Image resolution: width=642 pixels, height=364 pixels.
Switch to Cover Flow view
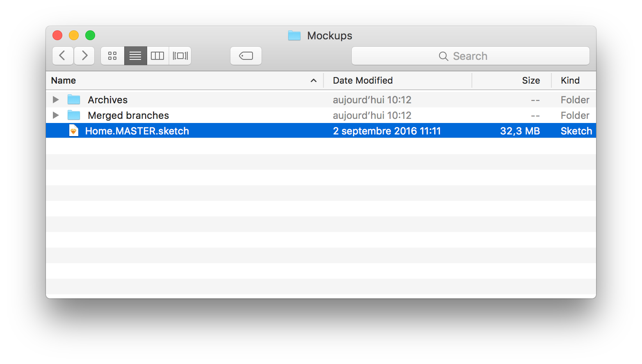180,56
